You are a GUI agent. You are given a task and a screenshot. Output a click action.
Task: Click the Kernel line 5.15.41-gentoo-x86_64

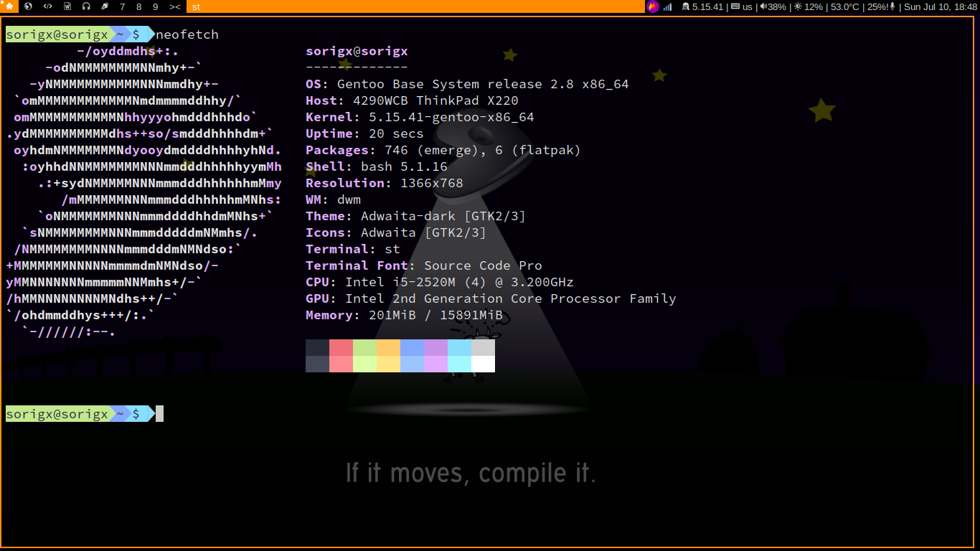[420, 117]
